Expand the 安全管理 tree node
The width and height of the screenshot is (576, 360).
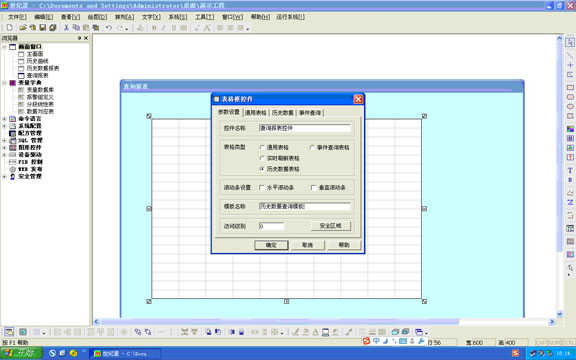pyautogui.click(x=4, y=177)
